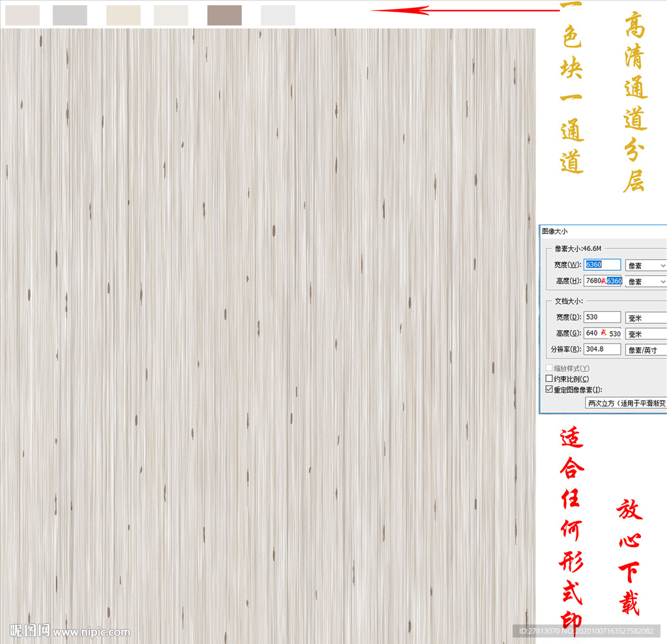The width and height of the screenshot is (667, 644).
Task: Open the document width millimeter unit dropdown
Action: (646, 318)
